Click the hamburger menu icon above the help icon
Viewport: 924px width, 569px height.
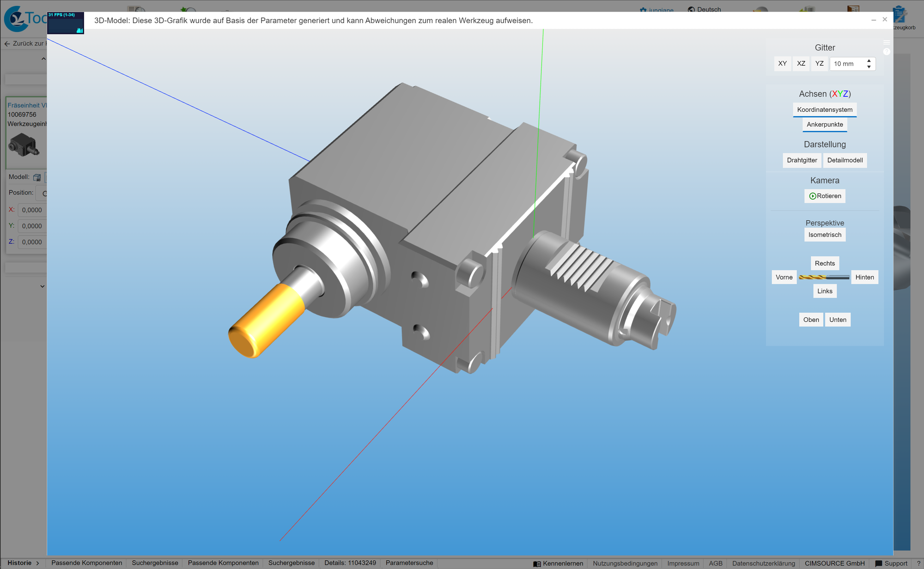click(x=886, y=42)
